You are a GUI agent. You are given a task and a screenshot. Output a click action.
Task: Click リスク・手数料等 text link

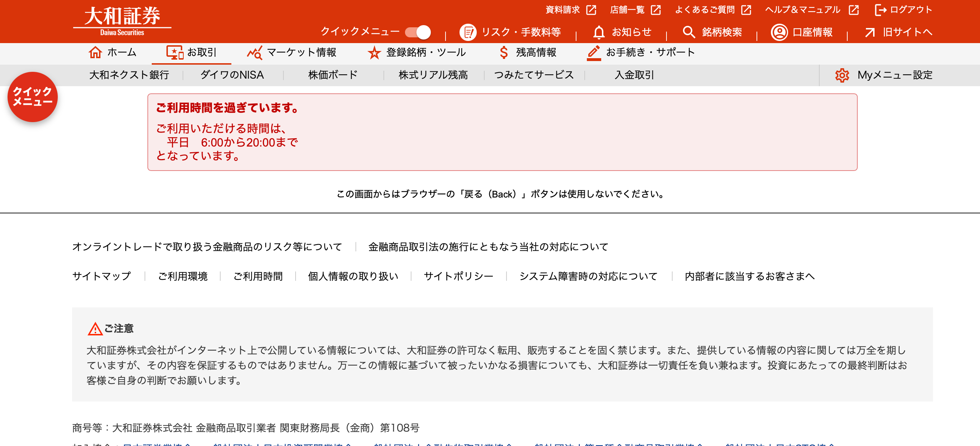[x=521, y=32]
